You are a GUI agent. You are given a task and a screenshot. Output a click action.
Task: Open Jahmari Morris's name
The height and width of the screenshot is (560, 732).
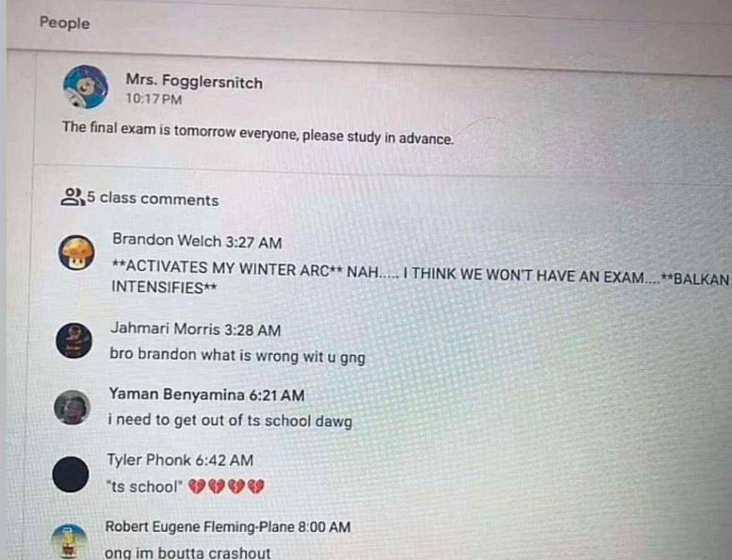pyautogui.click(x=165, y=328)
